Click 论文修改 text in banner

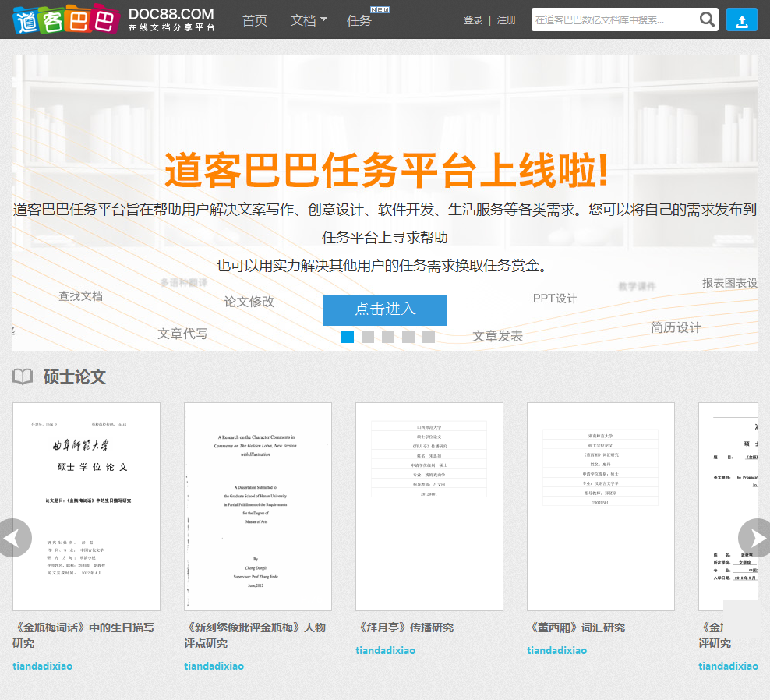pos(249,302)
